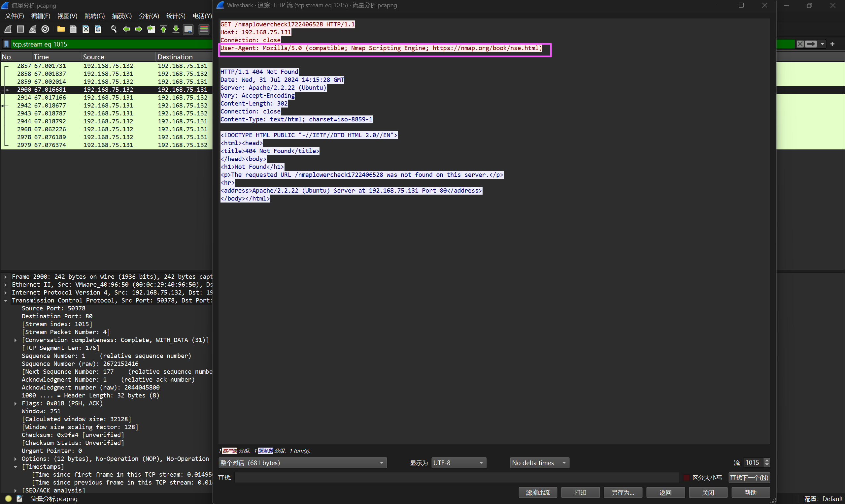The height and width of the screenshot is (504, 845).
Task: Open the 统计(S) menu
Action: coord(176,16)
